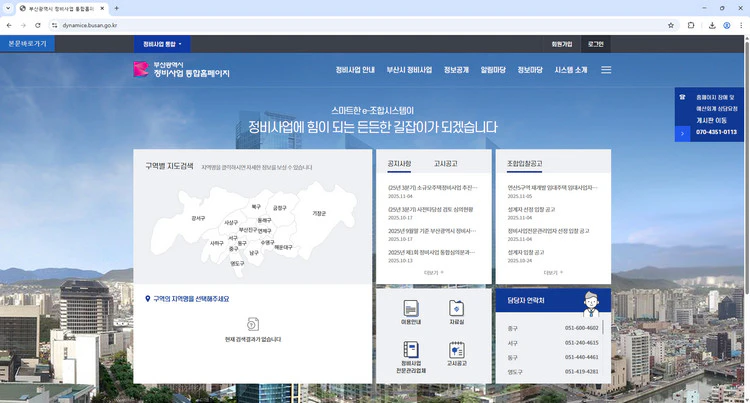
Task: Open the 정보공개 menu item
Action: 454,70
